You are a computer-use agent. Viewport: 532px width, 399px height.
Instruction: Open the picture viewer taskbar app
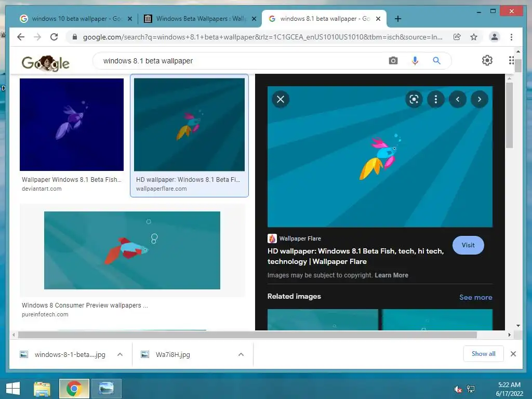(106, 389)
